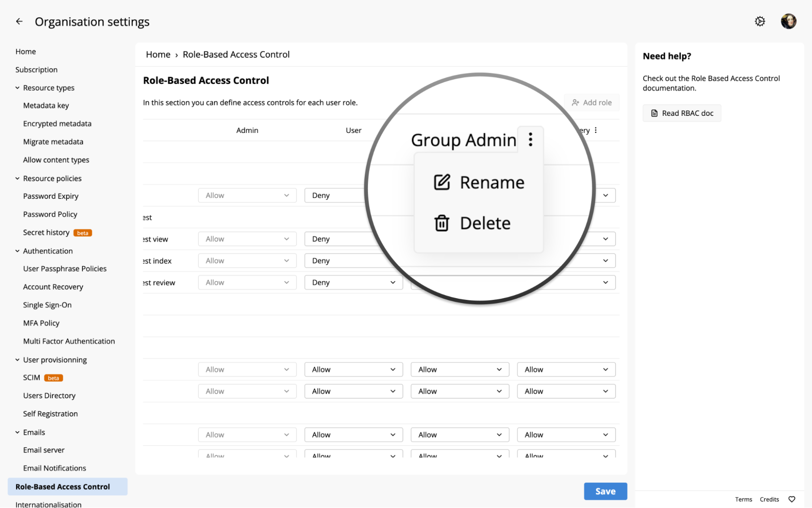This screenshot has height=508, width=812.
Task: Click the Group Admin three-dots menu icon
Action: pyautogui.click(x=530, y=140)
